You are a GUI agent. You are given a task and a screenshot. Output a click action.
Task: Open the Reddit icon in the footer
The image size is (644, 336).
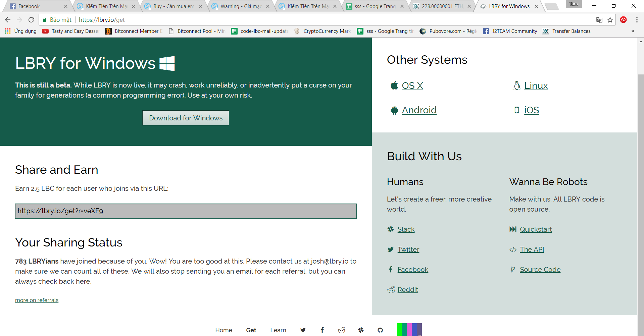(x=341, y=330)
